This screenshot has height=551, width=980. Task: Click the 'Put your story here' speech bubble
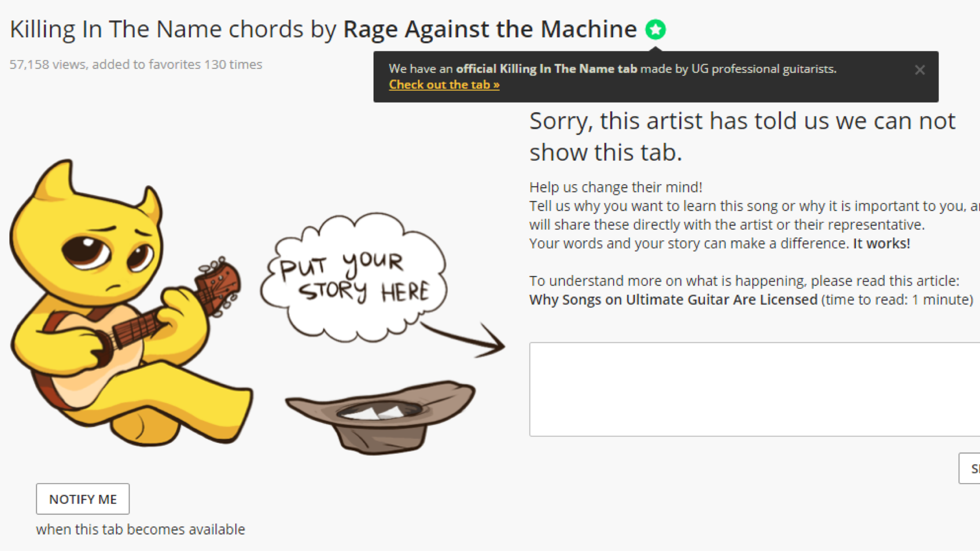(354, 277)
